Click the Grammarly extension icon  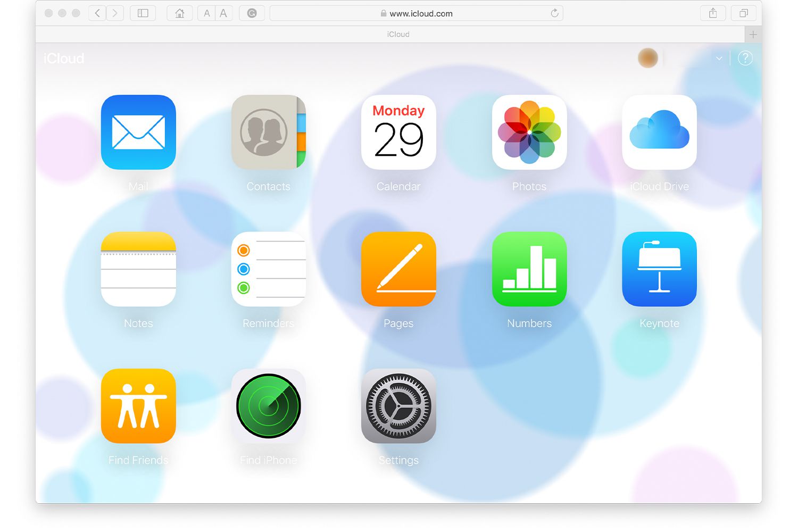[x=252, y=13]
